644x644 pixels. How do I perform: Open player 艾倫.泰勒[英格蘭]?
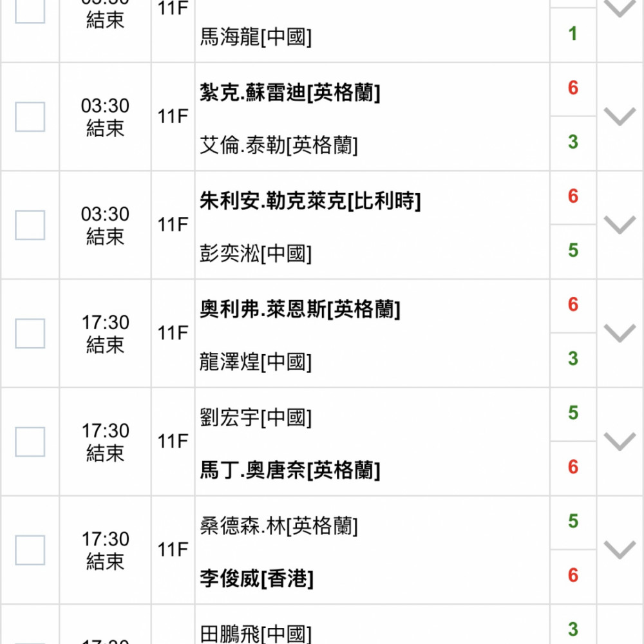(x=279, y=145)
